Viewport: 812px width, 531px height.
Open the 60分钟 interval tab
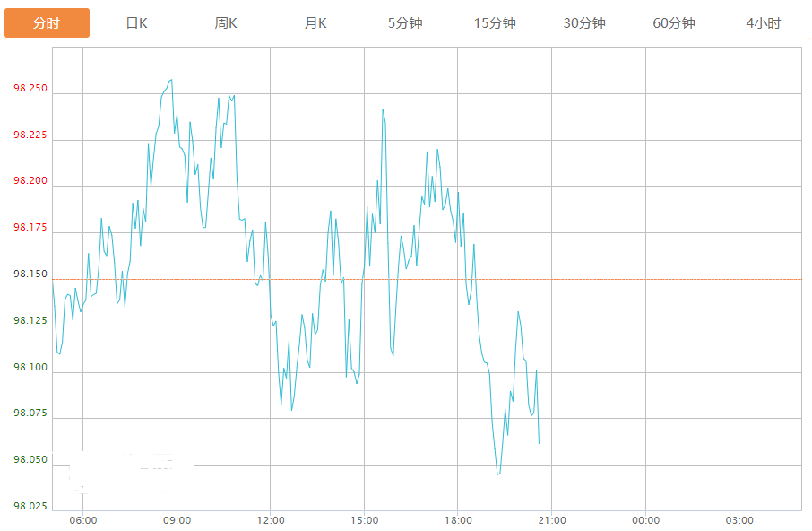[x=674, y=22]
